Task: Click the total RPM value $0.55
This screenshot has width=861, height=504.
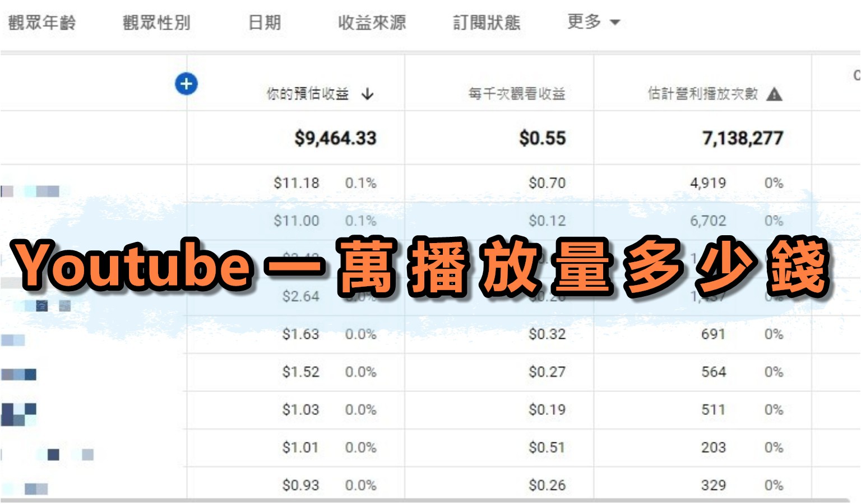Action: [543, 138]
